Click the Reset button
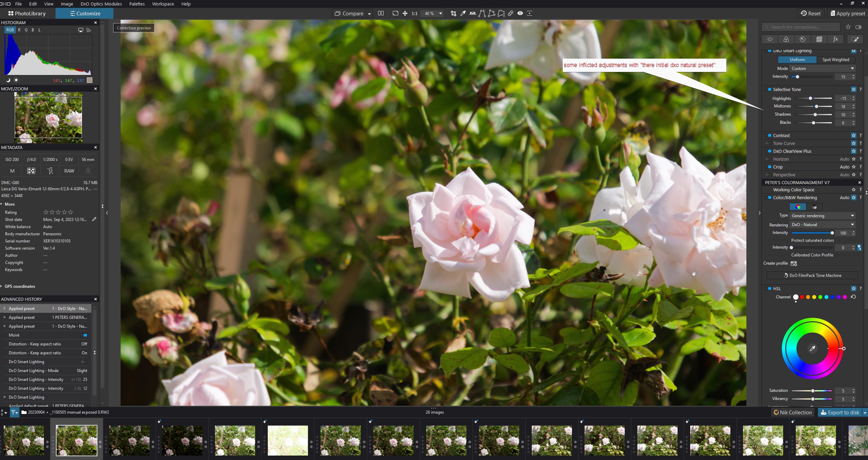868x460 pixels. (811, 13)
